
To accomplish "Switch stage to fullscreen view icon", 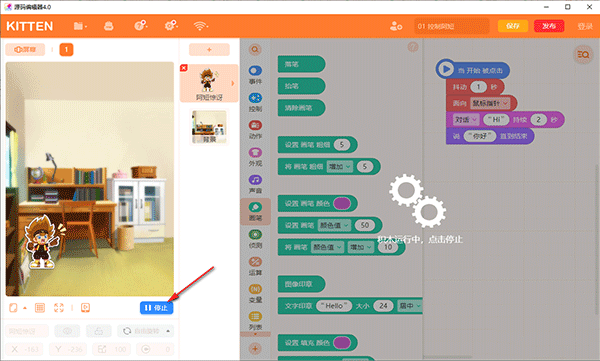I will [x=59, y=307].
